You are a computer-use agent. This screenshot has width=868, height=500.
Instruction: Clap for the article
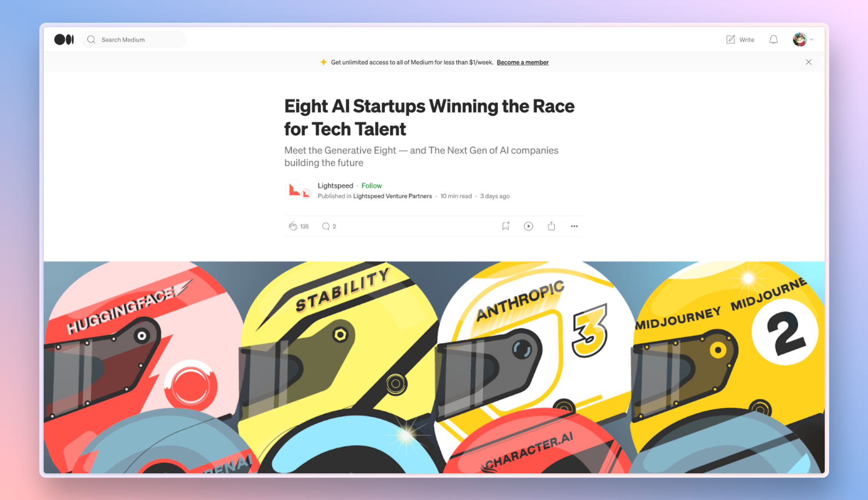293,226
